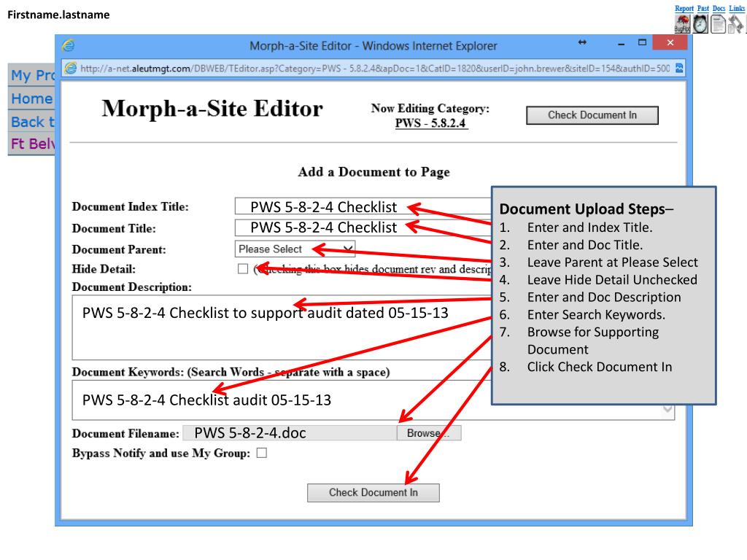
Task: Focus the Document Index Title field
Action: pos(363,206)
